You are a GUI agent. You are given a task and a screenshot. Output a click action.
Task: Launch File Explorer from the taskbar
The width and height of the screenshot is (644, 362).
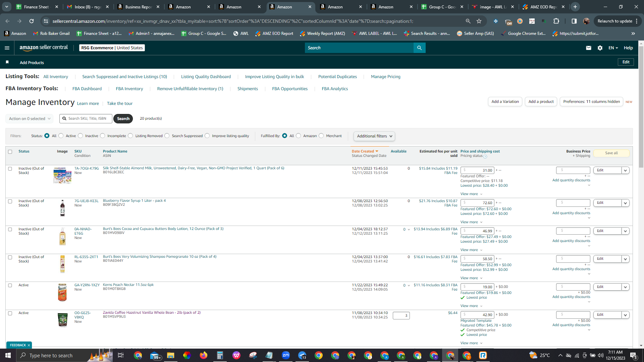(171, 355)
